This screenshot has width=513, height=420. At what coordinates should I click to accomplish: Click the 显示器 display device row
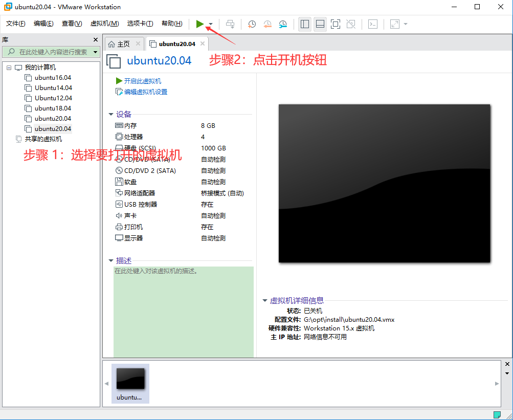point(183,238)
